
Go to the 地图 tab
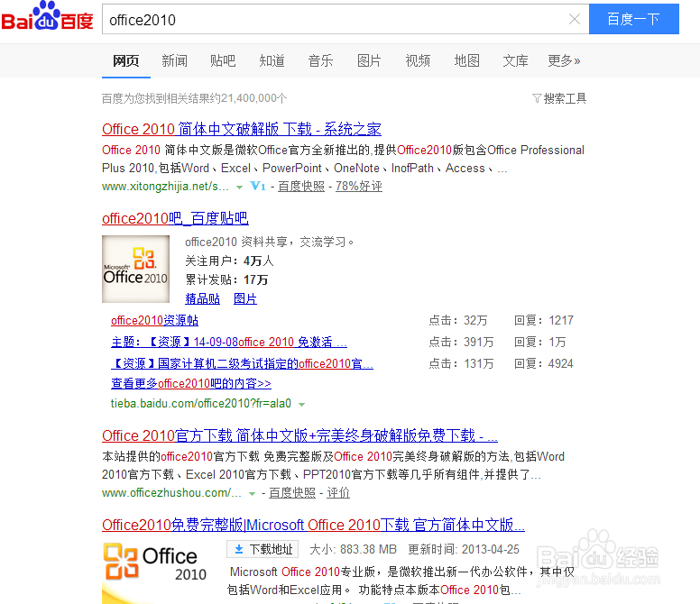tap(467, 60)
